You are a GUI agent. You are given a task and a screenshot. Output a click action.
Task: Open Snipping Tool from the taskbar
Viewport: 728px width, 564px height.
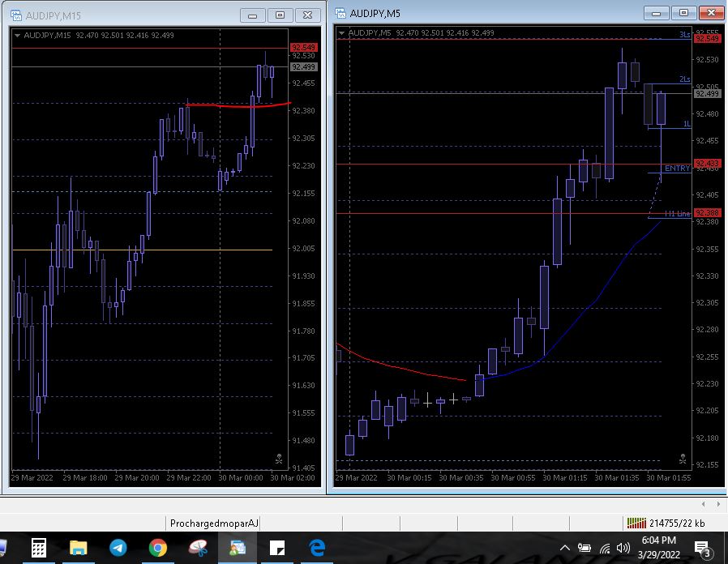tap(199, 549)
